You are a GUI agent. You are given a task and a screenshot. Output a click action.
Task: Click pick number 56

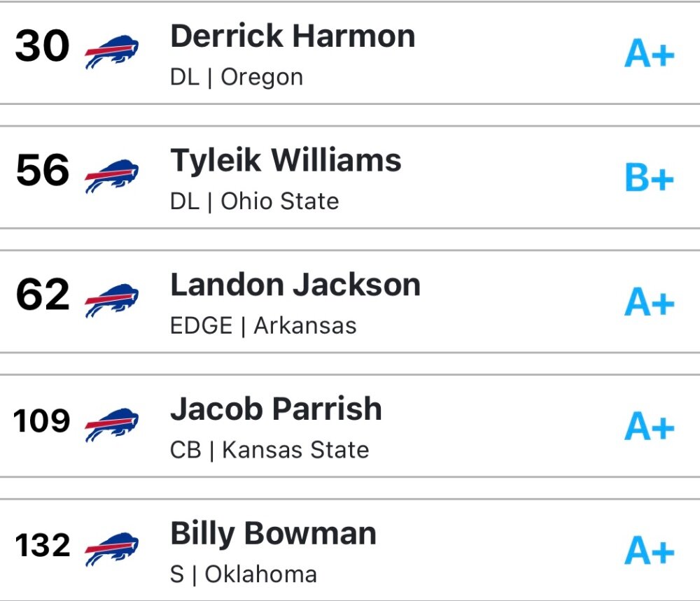tap(43, 170)
